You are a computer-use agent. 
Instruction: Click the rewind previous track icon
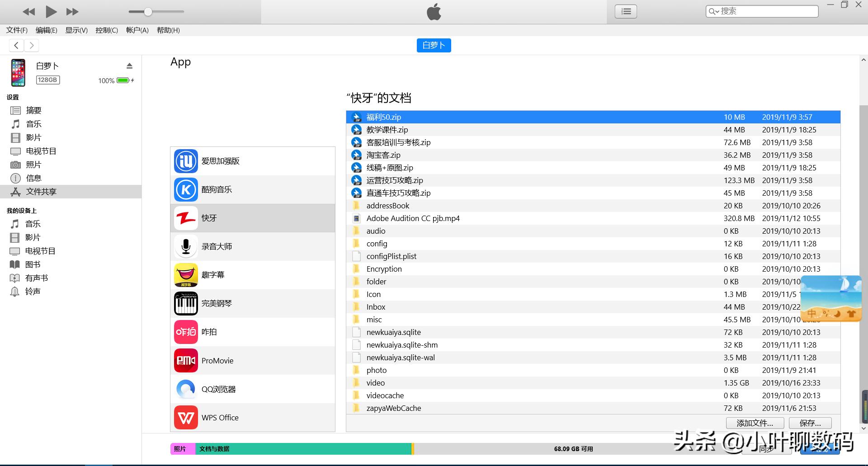coord(28,12)
